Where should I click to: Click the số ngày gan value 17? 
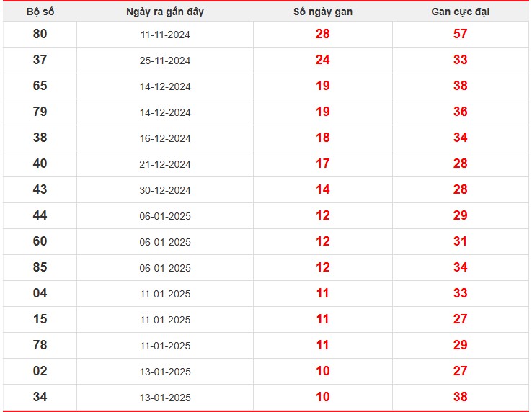pyautogui.click(x=322, y=164)
